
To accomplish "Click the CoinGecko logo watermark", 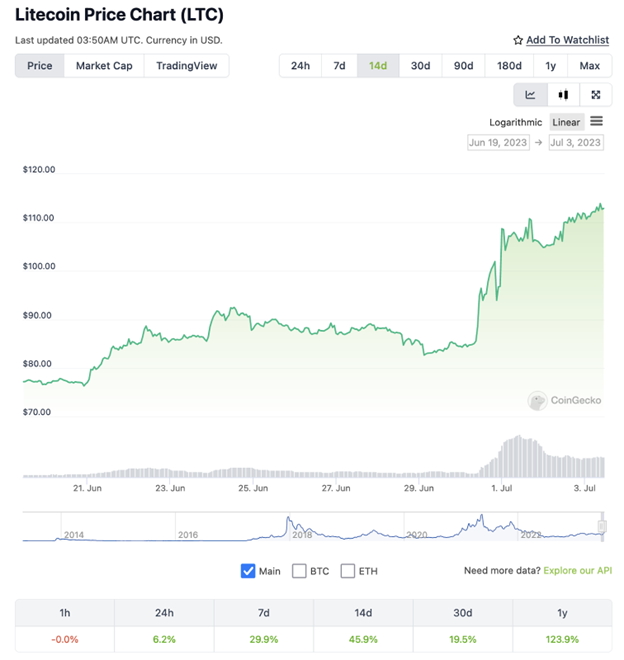I will 564,400.
